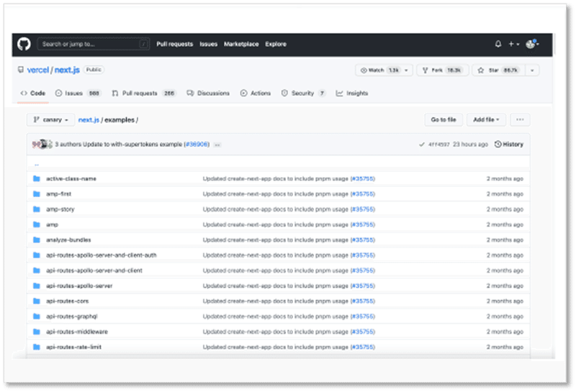Open the api-routes-cors folder name
This screenshot has width=576, height=392.
click(x=67, y=301)
